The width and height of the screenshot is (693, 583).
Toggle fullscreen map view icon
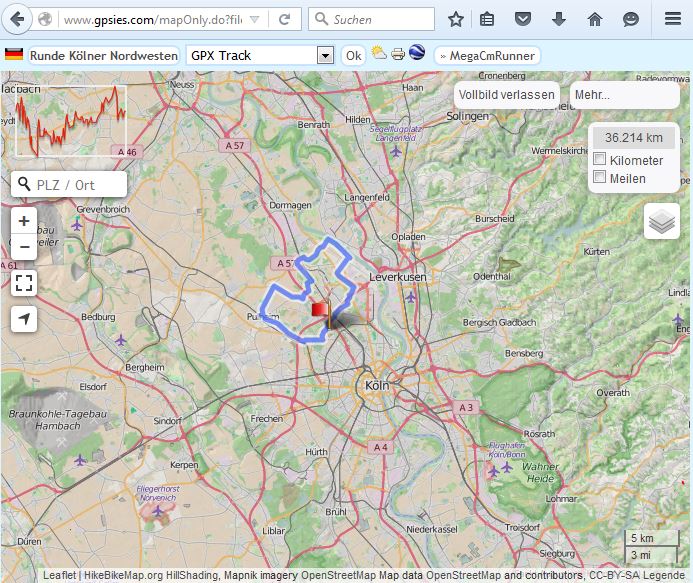coord(24,282)
